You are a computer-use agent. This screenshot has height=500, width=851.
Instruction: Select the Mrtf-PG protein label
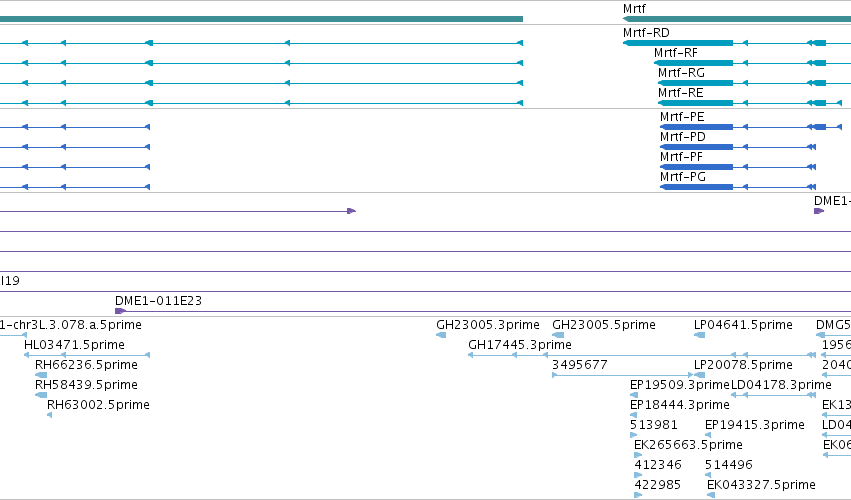point(683,177)
